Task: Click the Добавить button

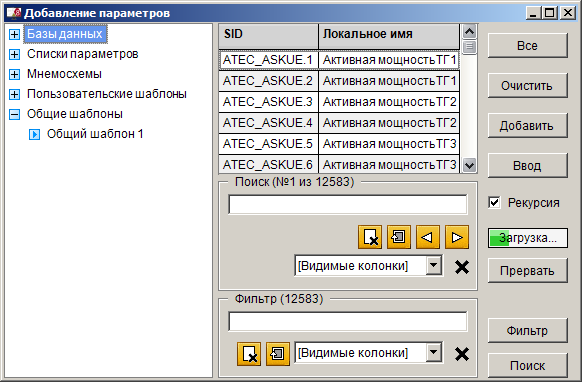Action: pos(527,125)
